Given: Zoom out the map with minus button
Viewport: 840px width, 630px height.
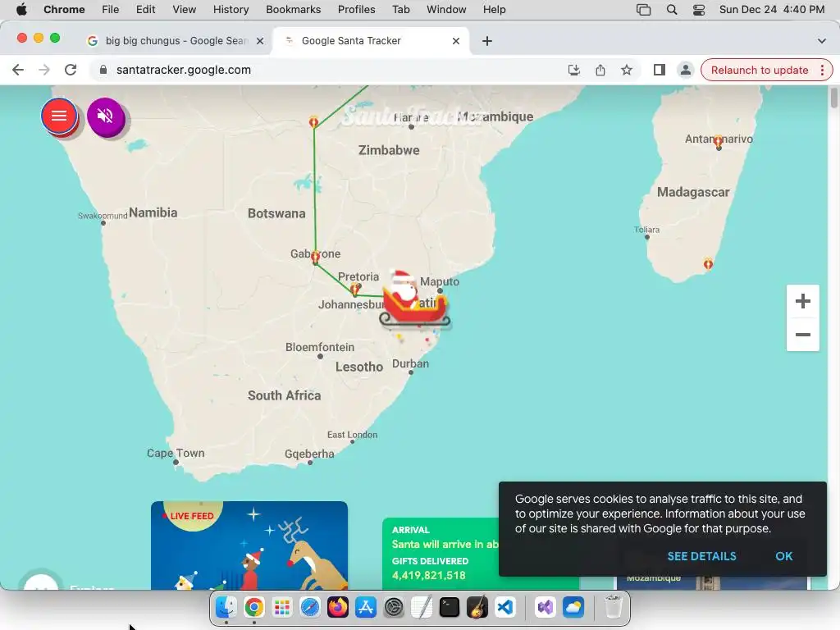Looking at the screenshot, I should tap(802, 335).
